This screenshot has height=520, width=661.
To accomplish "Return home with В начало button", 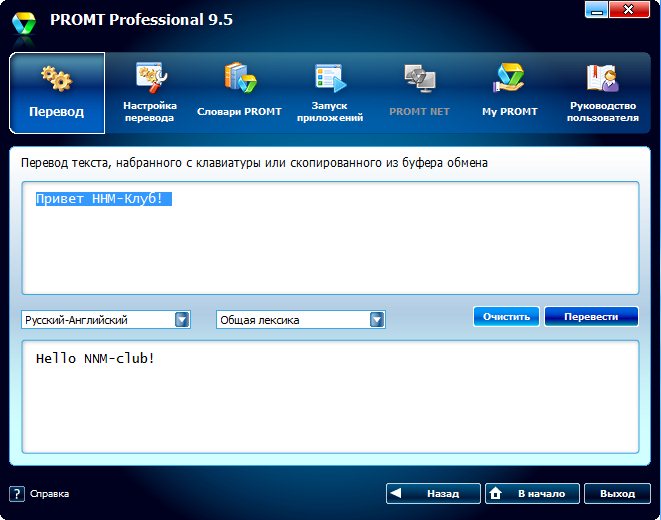I will click(x=532, y=493).
